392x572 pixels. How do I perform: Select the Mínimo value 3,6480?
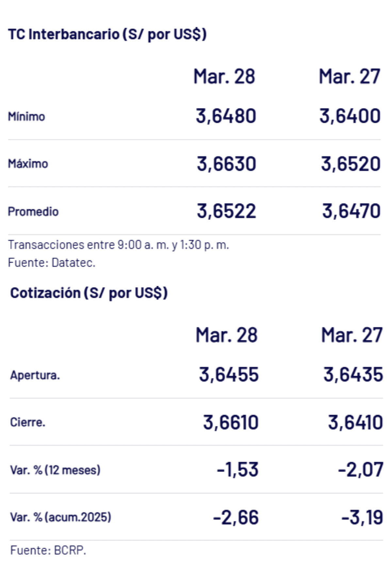[x=226, y=116]
